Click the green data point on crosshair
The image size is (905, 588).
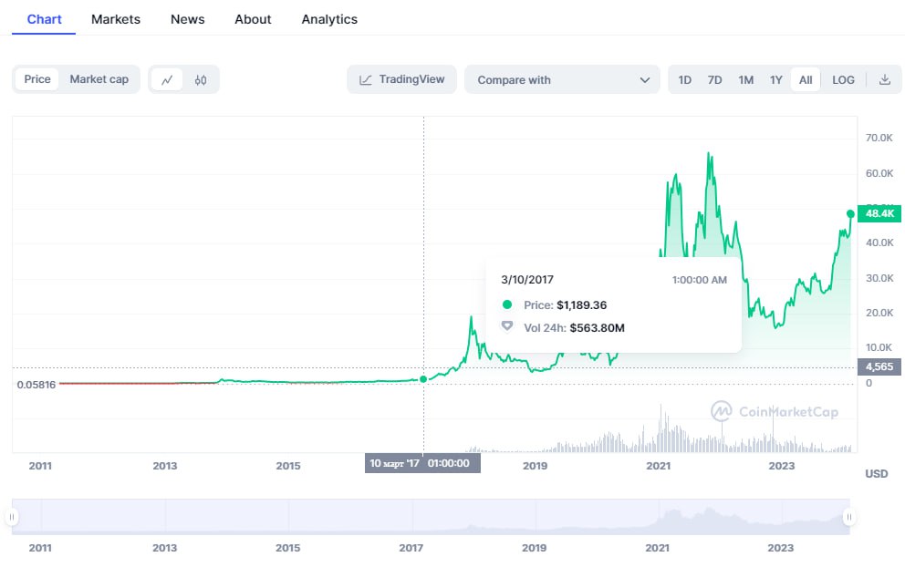click(x=423, y=378)
